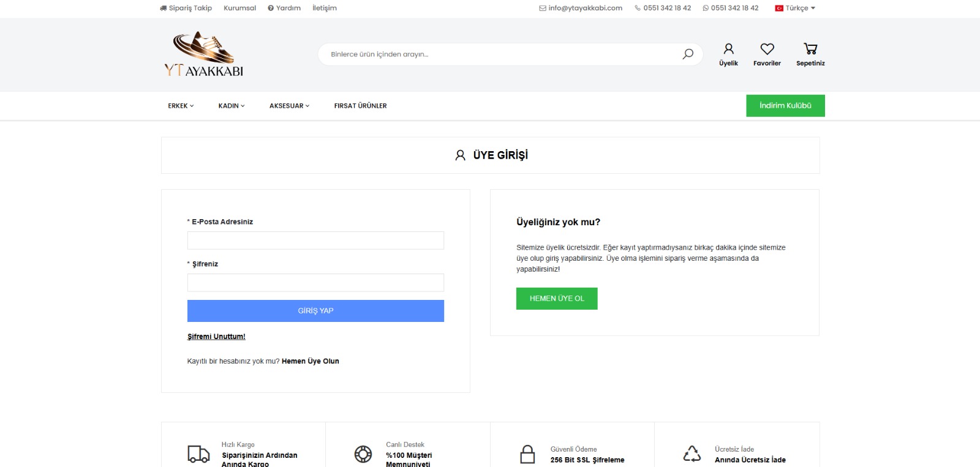Expand the KADIN category menu

click(231, 106)
